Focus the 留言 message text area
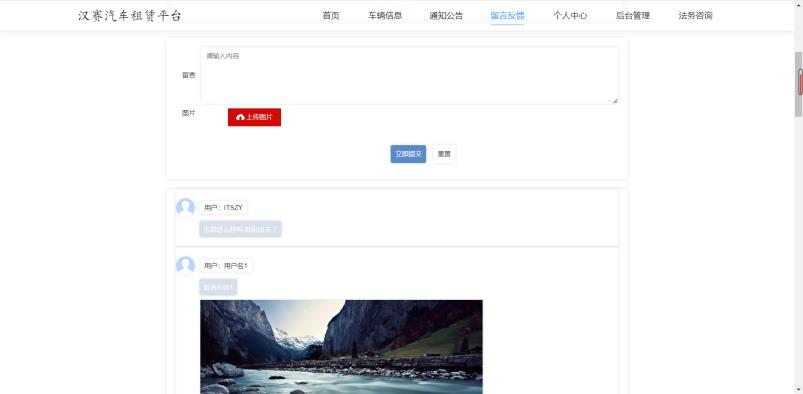The width and height of the screenshot is (803, 394). tap(409, 75)
